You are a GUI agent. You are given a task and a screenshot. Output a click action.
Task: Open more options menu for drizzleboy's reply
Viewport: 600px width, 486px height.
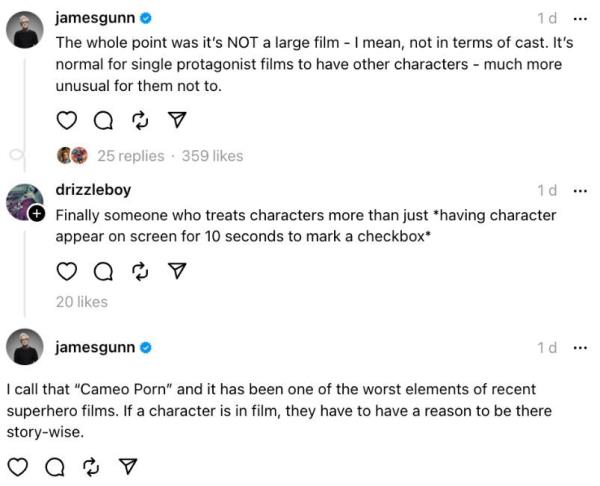pyautogui.click(x=580, y=190)
